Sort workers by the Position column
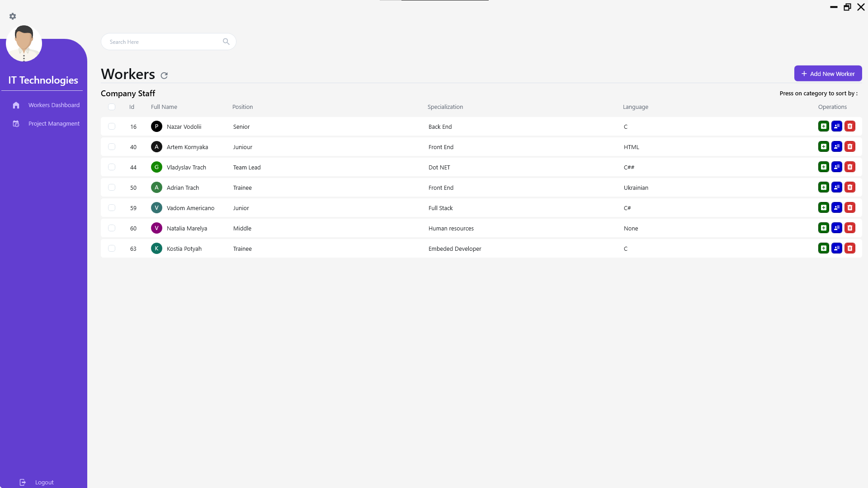 click(x=242, y=107)
